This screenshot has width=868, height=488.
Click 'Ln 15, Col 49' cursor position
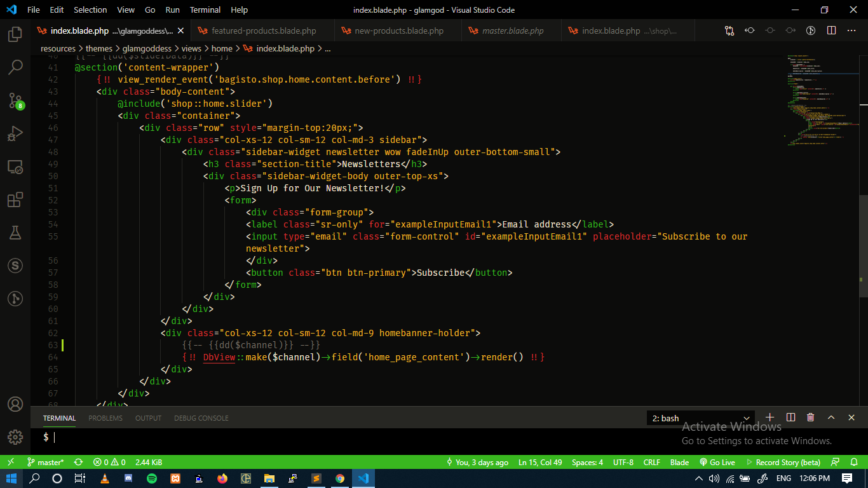(540, 462)
